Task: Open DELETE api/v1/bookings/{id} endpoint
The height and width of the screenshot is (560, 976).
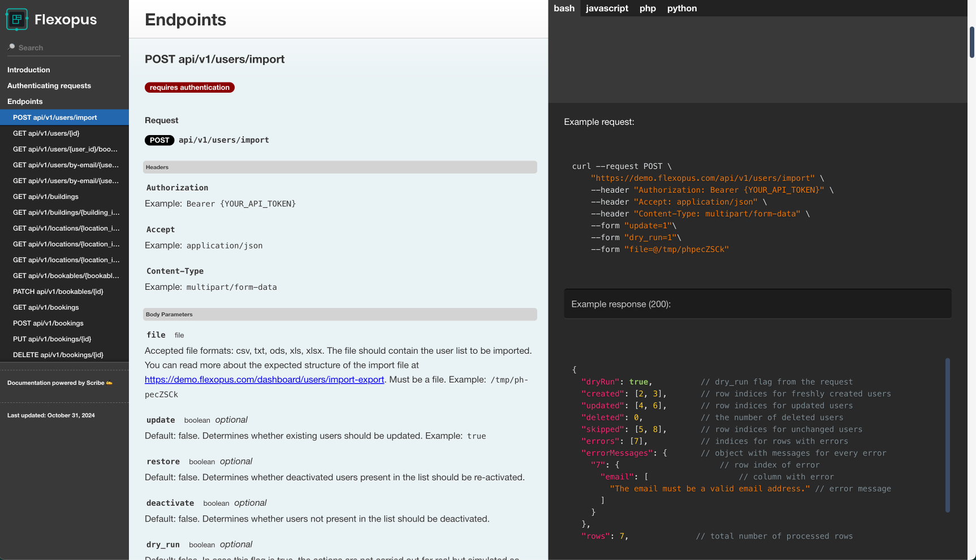Action: click(x=58, y=355)
